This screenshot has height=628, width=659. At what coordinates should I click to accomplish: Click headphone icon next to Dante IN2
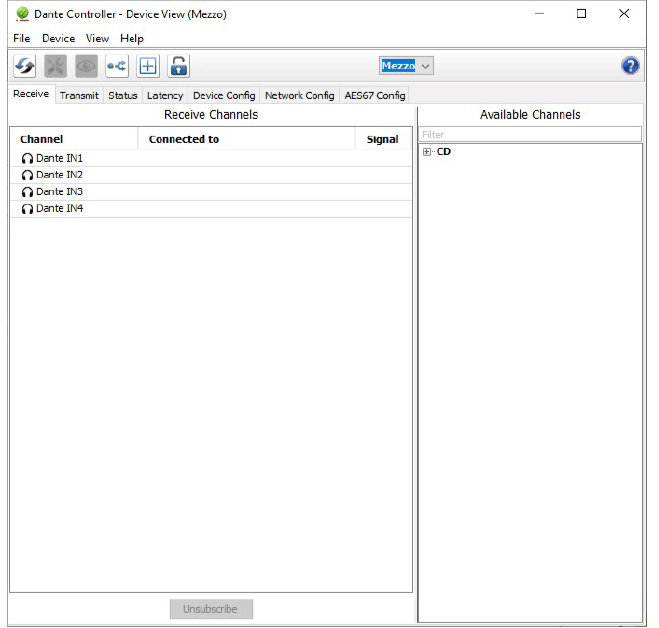point(27,175)
